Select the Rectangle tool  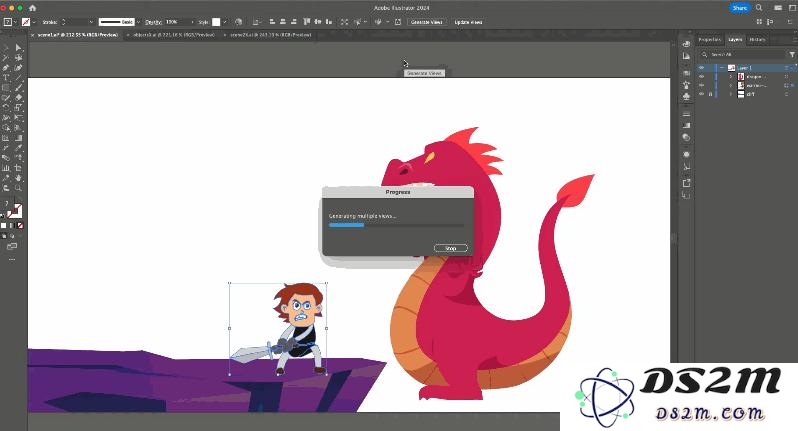pyautogui.click(x=6, y=88)
